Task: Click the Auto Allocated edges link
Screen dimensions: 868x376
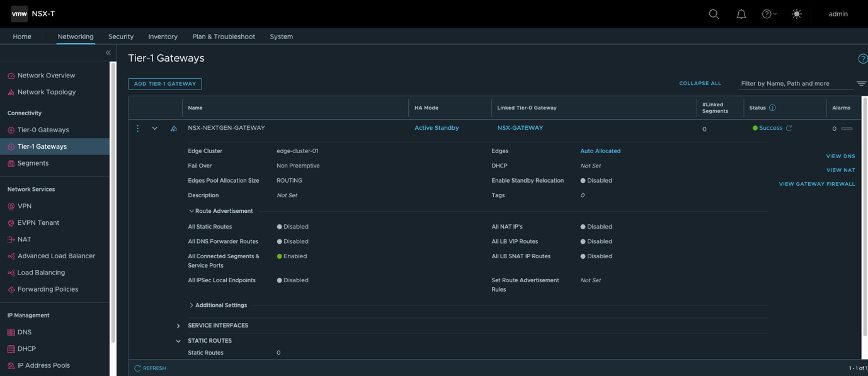Action: 600,151
